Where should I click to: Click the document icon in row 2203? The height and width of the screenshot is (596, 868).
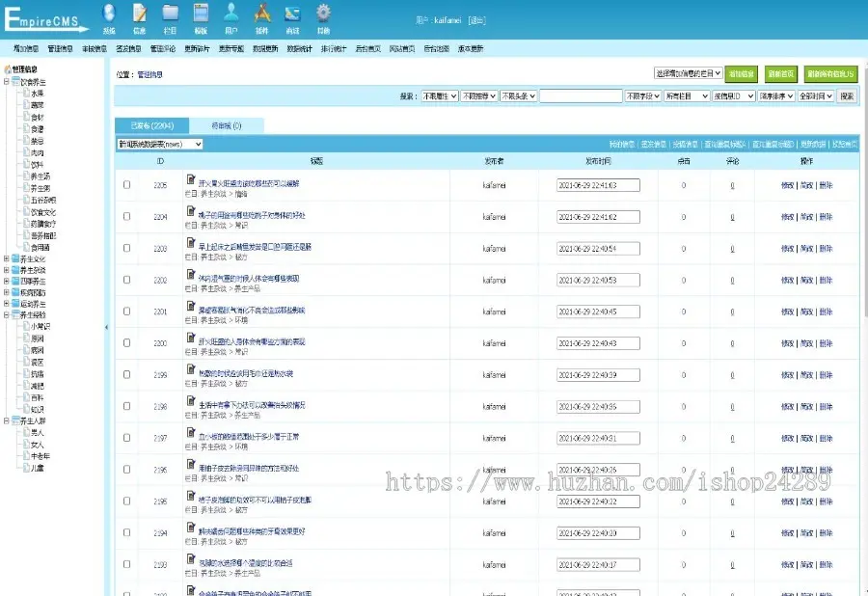[191, 242]
